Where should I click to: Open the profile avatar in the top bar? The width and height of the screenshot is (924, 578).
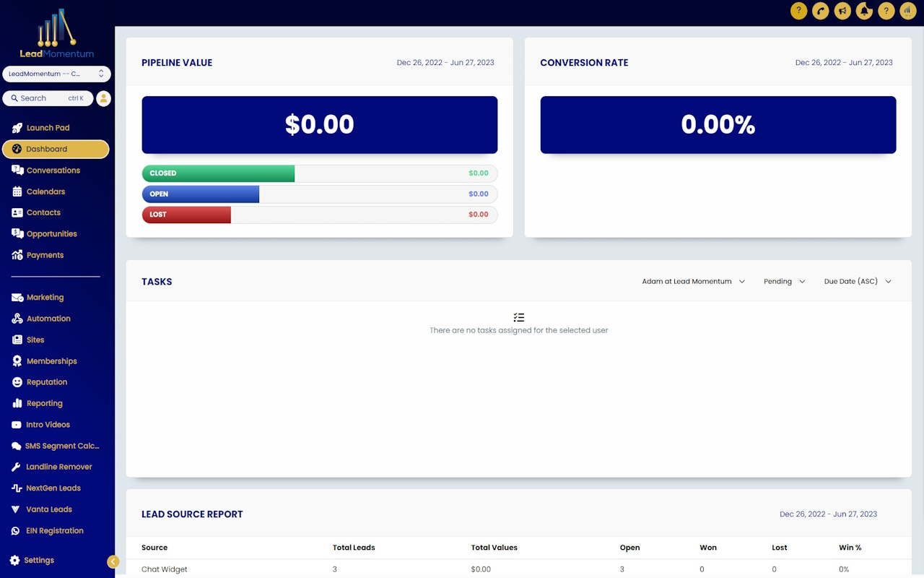pos(907,11)
